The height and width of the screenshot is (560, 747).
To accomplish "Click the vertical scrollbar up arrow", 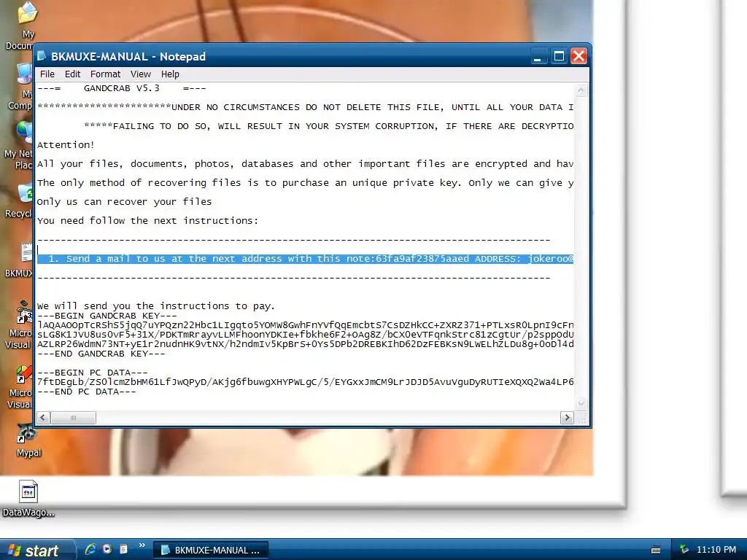I will 581,90.
